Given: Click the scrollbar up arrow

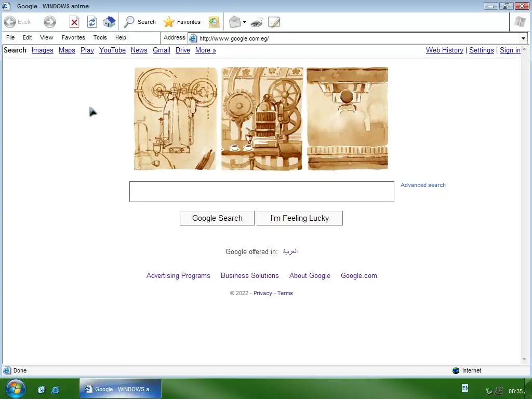Looking at the screenshot, I should [x=524, y=49].
